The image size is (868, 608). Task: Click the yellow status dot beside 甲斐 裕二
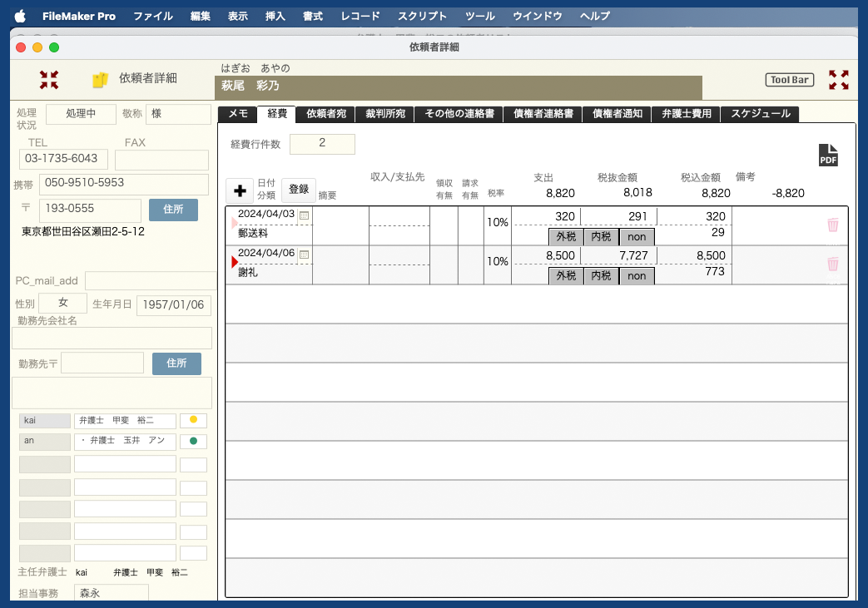pos(193,421)
